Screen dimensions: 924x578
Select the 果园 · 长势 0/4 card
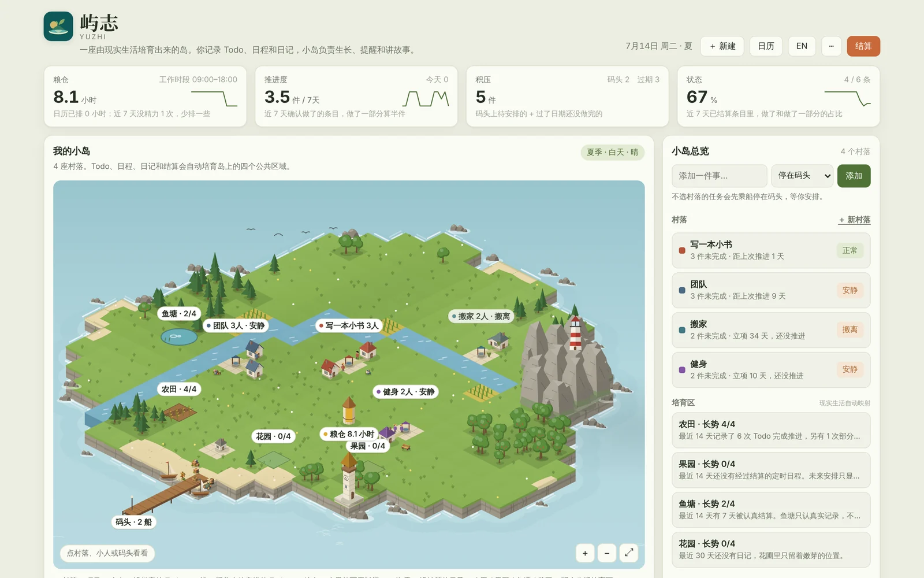771,470
